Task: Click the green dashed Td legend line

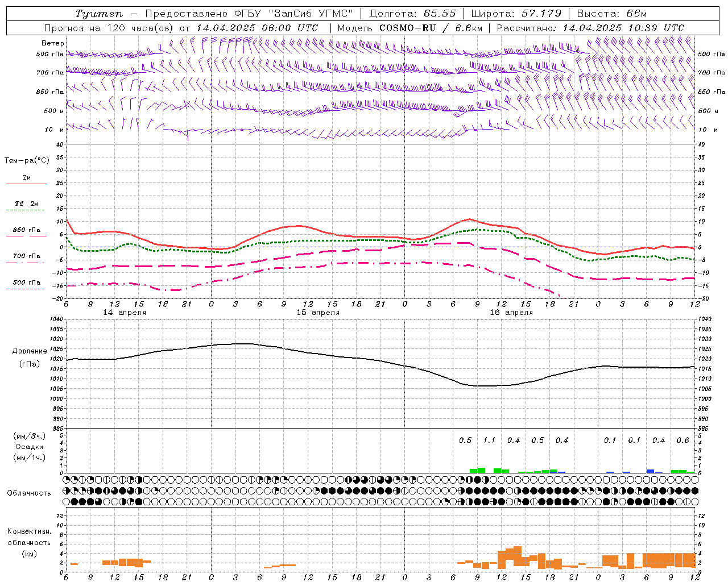Action: (x=25, y=210)
